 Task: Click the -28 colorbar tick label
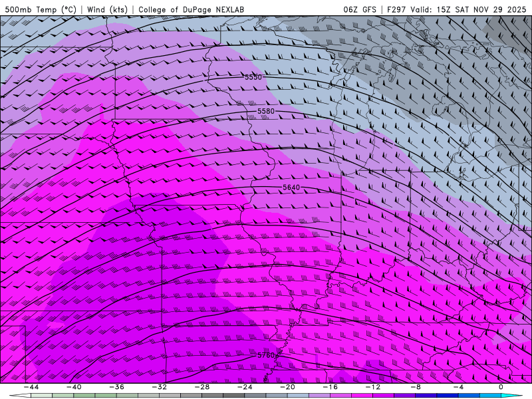point(202,387)
